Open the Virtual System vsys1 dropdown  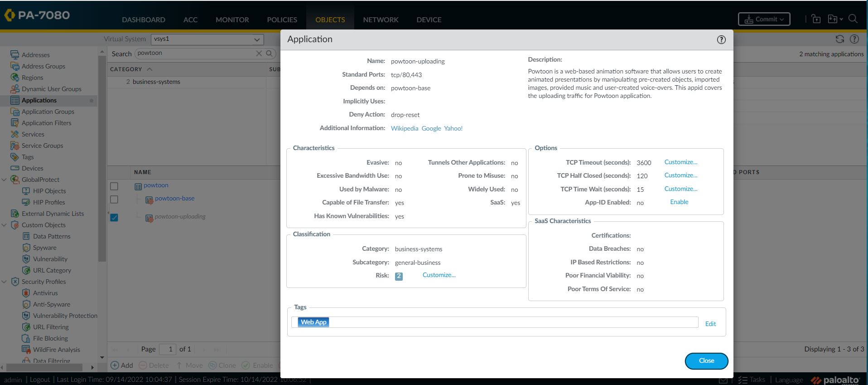[207, 39]
